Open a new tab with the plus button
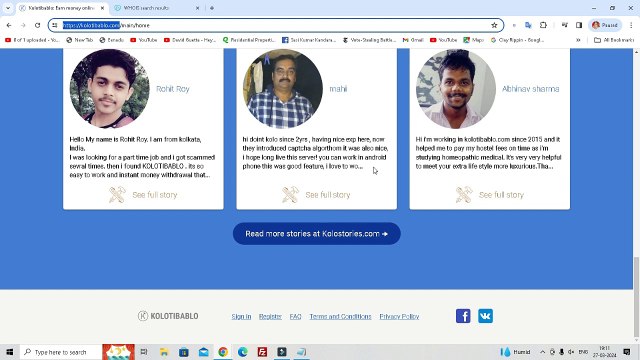 [x=212, y=8]
